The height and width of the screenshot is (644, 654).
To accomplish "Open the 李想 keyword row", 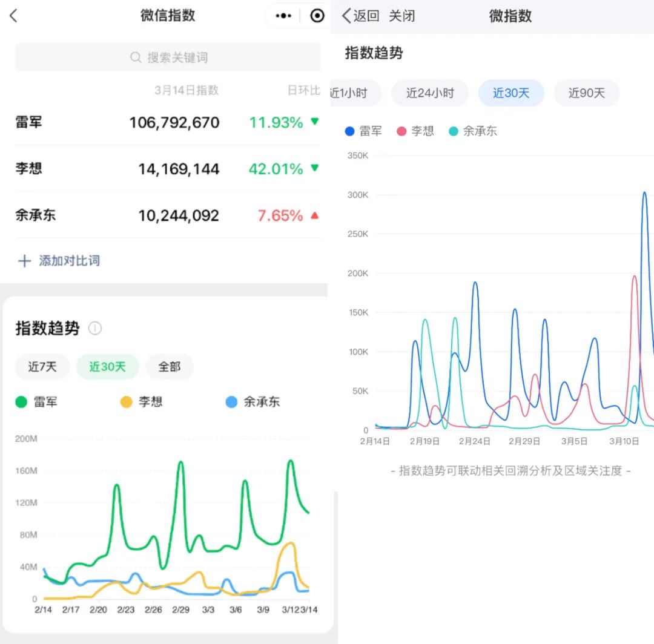I will (x=168, y=169).
